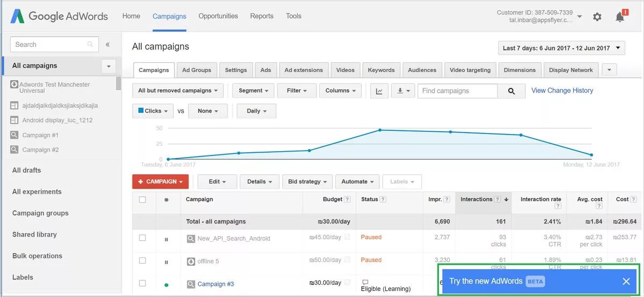Collapse the sidebar with the double chevron
Image resolution: width=644 pixels, height=297 pixels.
107,44
